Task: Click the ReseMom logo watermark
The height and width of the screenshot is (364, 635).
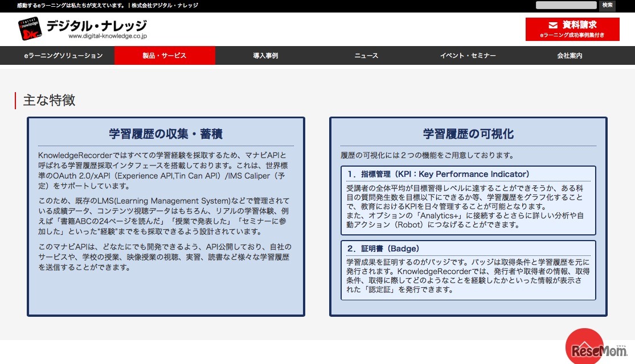Action: pos(599,349)
